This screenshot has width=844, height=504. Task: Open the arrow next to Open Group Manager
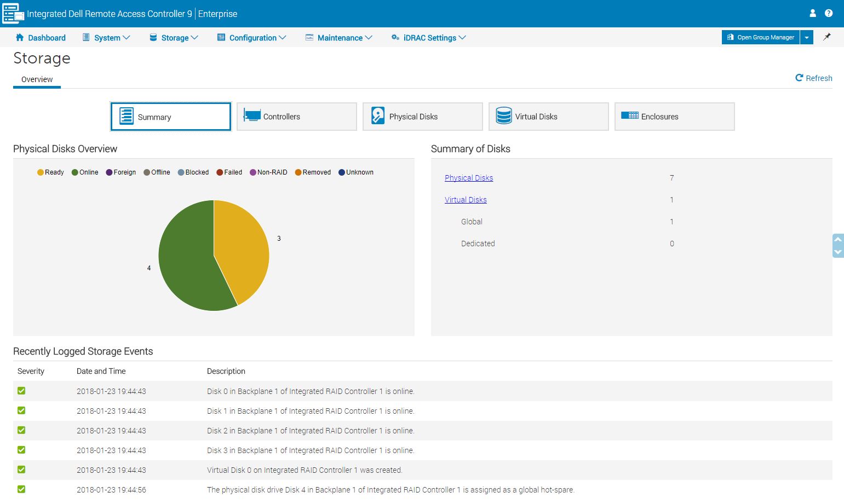[x=807, y=37]
